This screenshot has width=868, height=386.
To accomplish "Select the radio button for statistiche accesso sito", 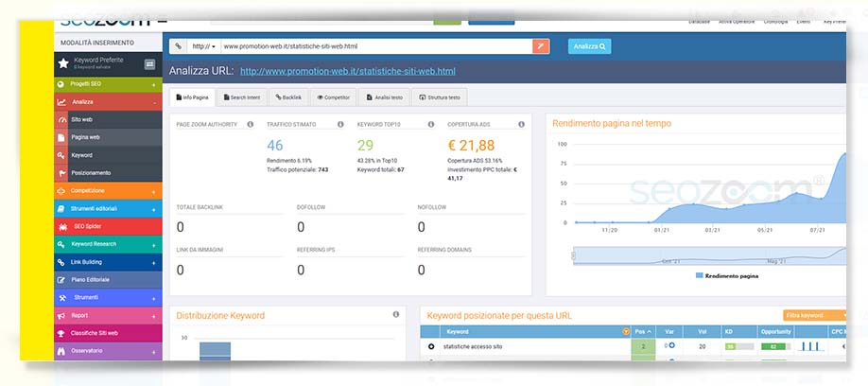I will (x=431, y=347).
